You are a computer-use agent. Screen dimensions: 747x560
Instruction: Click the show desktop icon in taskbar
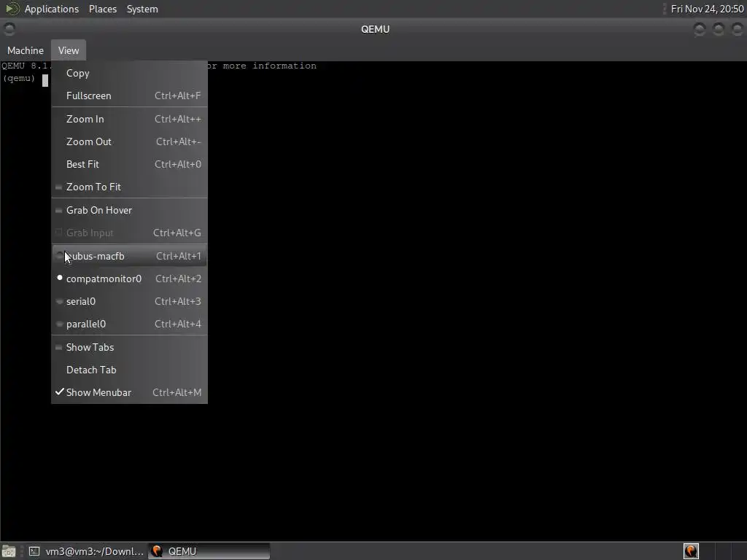[x=9, y=551]
